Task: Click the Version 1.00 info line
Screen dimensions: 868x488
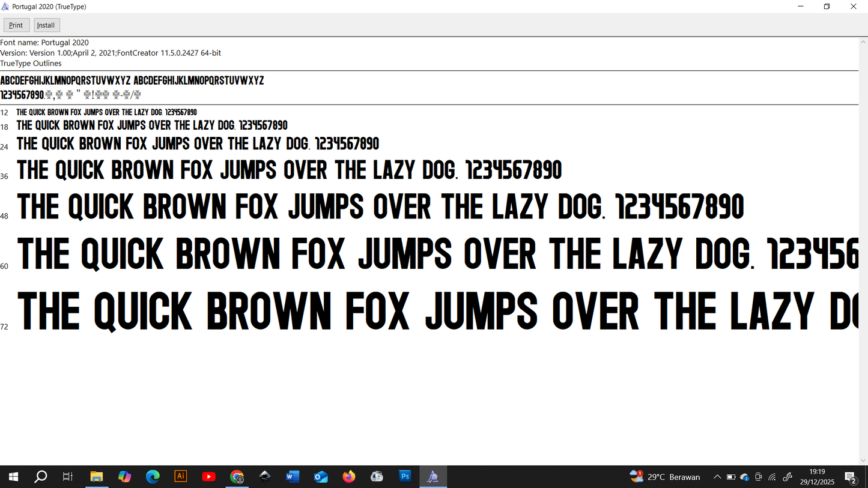Action: (x=111, y=53)
